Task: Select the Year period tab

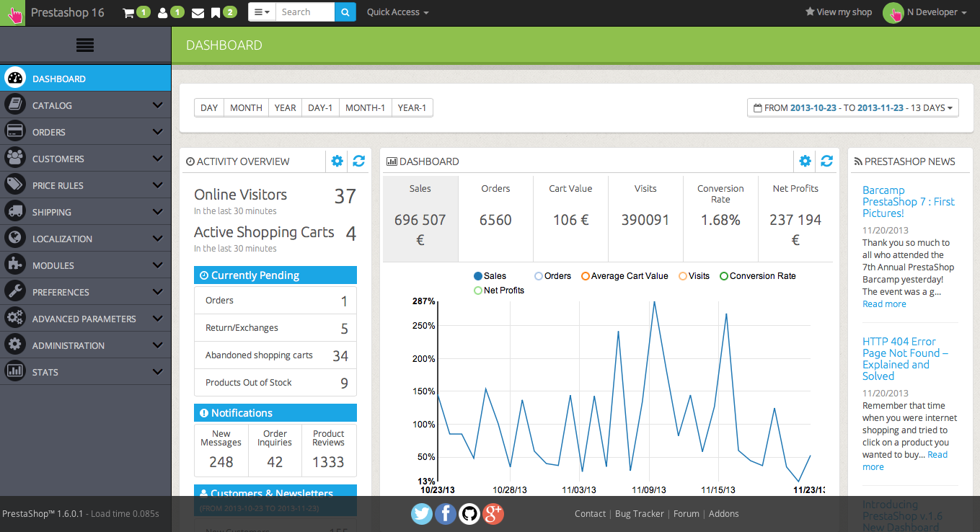Action: tap(285, 107)
